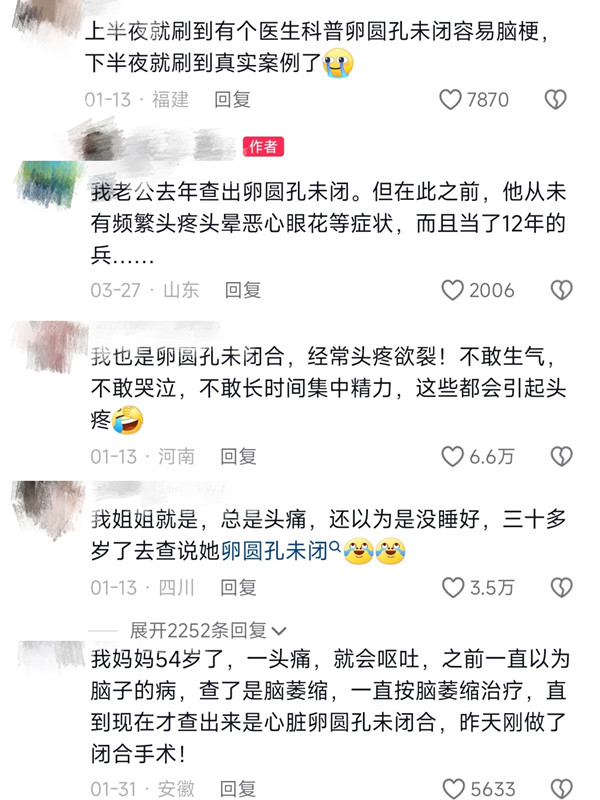Reply to the Fujian comment
600x800 pixels.
pyautogui.click(x=232, y=99)
